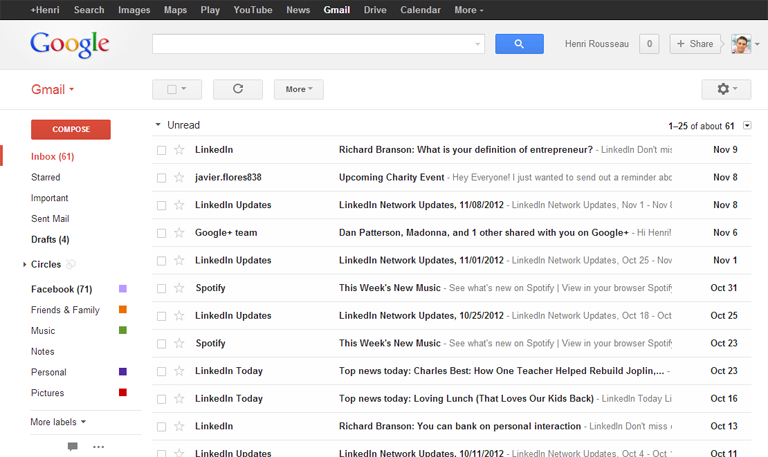The image size is (768, 457).
Task: Open the Starred folder
Action: coord(46,177)
